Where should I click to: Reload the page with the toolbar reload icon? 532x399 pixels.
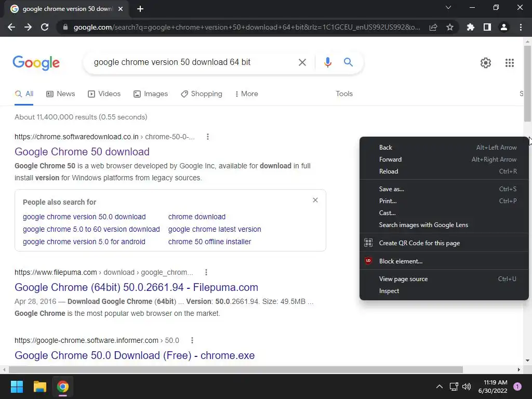coord(45,27)
